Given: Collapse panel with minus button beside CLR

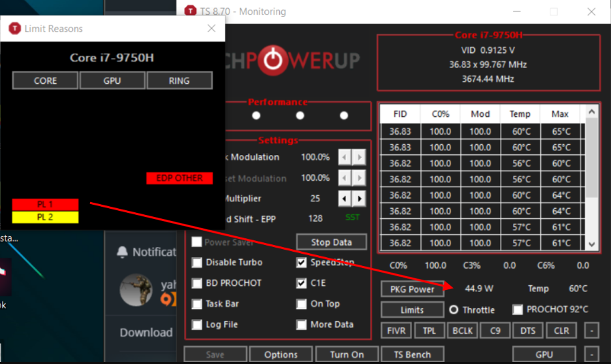Looking at the screenshot, I should [x=591, y=331].
